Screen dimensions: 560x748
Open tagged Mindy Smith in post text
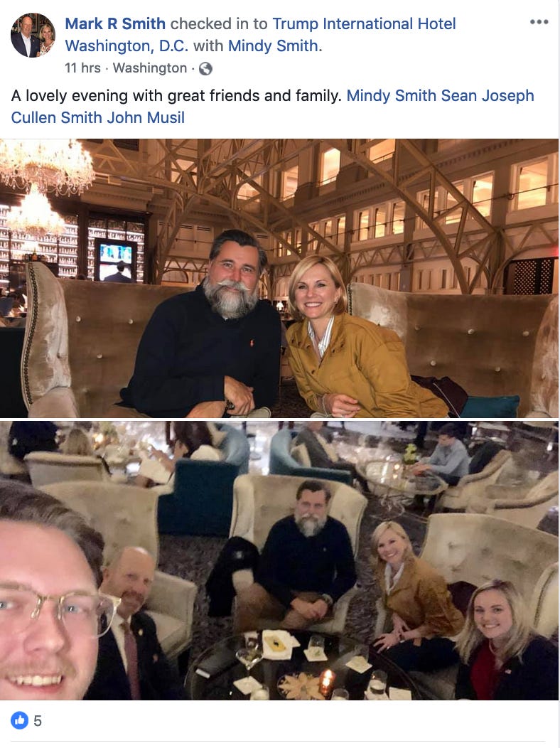point(392,95)
